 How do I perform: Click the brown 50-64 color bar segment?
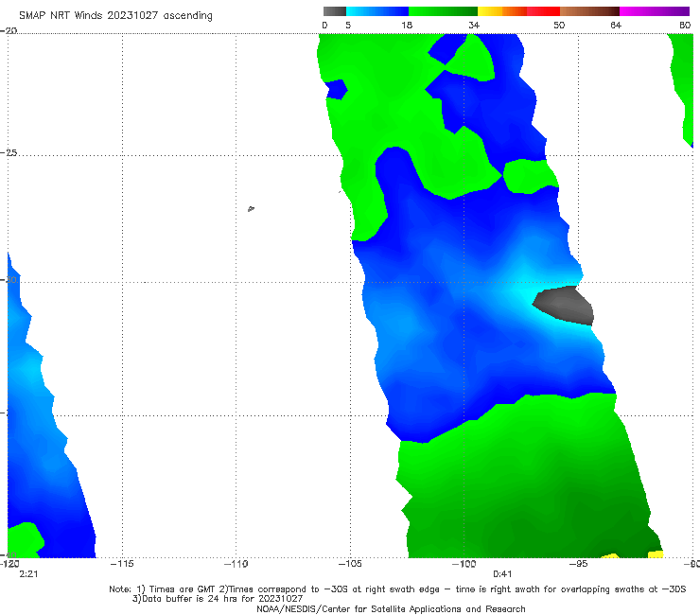[589, 11]
